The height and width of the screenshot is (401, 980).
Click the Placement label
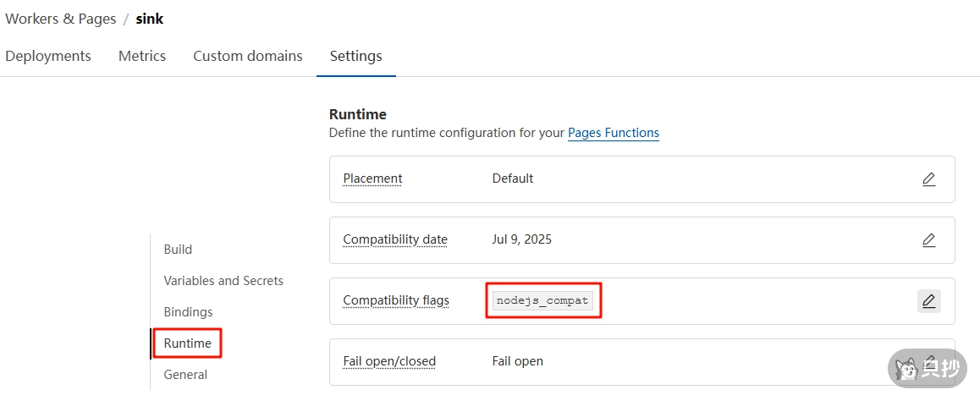click(372, 179)
